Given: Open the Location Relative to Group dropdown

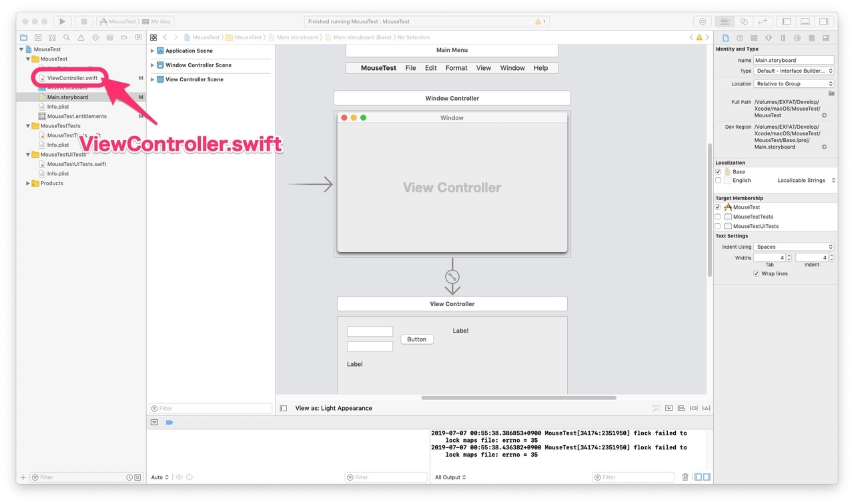Looking at the screenshot, I should (794, 84).
